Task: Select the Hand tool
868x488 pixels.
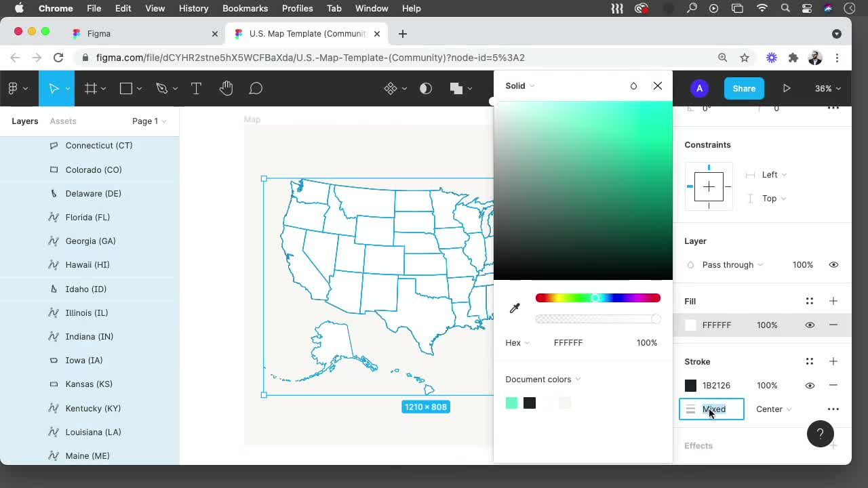Action: click(226, 88)
